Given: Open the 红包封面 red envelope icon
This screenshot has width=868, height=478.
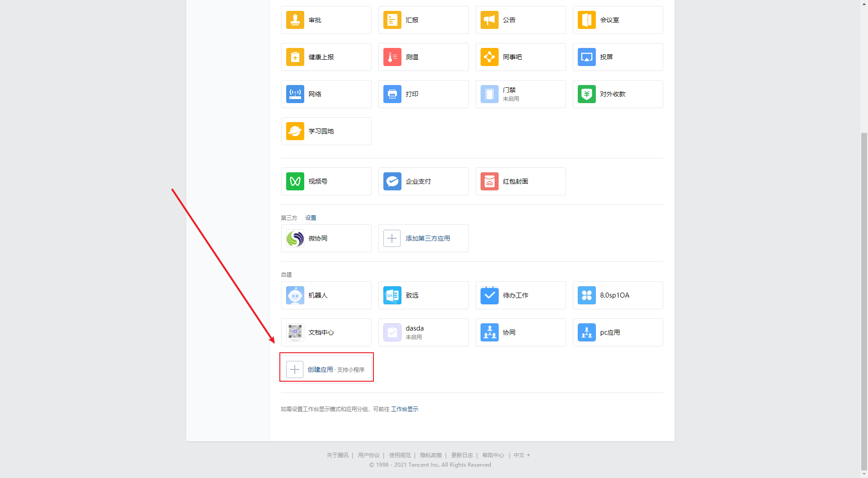Looking at the screenshot, I should coord(490,181).
